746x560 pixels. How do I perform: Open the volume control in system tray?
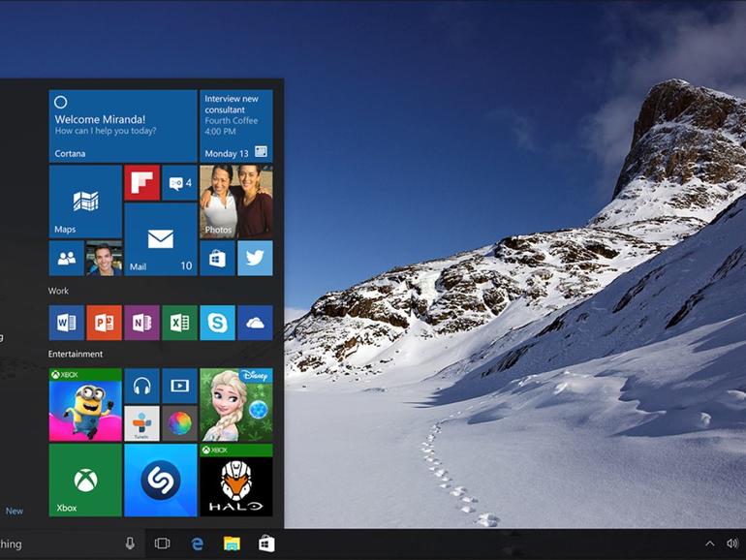pyautogui.click(x=732, y=544)
